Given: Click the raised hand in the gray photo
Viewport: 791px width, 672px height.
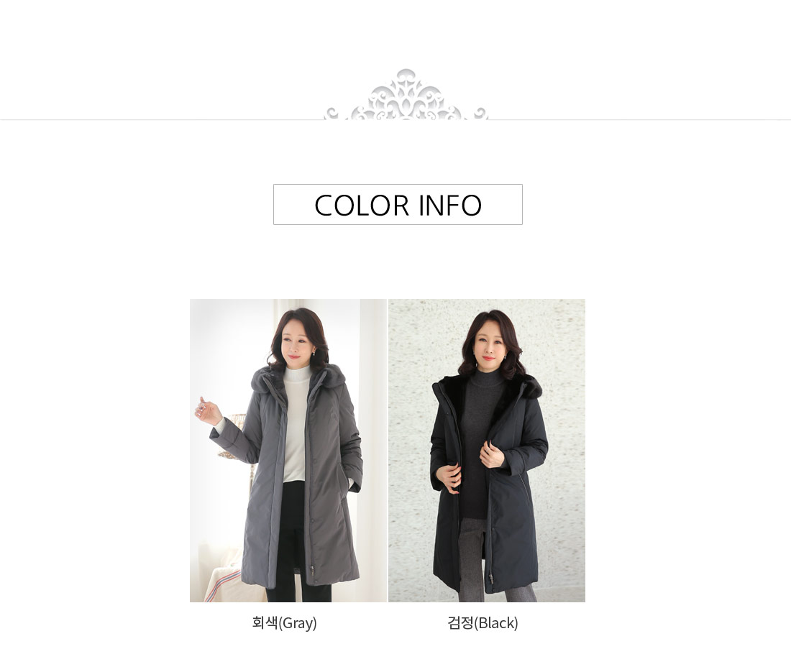Looking at the screenshot, I should tap(208, 411).
